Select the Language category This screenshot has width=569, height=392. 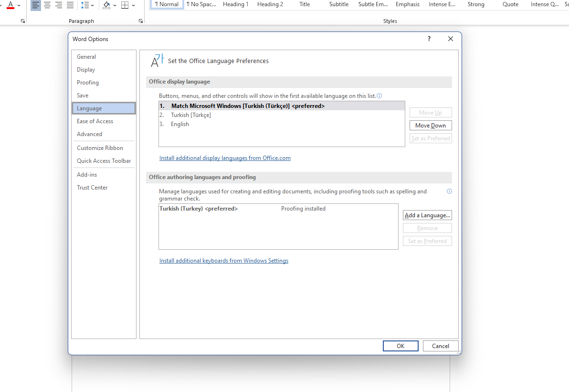(x=104, y=108)
